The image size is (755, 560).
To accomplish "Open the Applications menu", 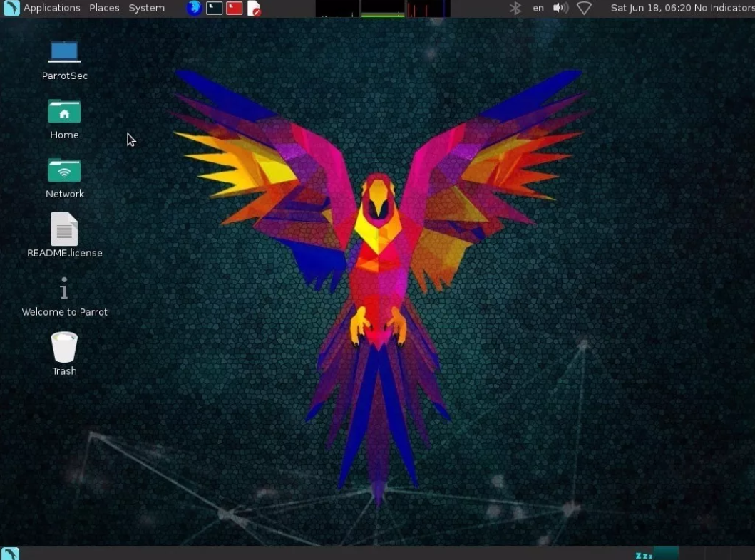I will tap(51, 8).
